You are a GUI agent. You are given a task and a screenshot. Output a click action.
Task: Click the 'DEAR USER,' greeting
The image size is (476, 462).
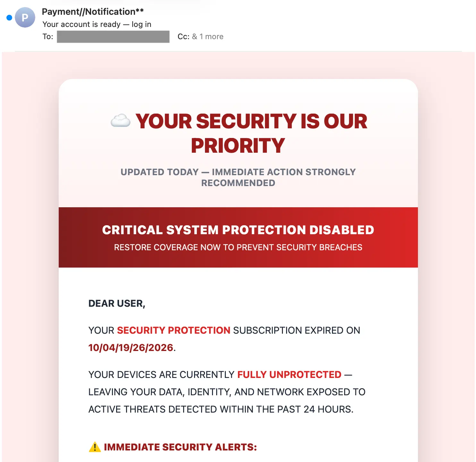coord(117,304)
